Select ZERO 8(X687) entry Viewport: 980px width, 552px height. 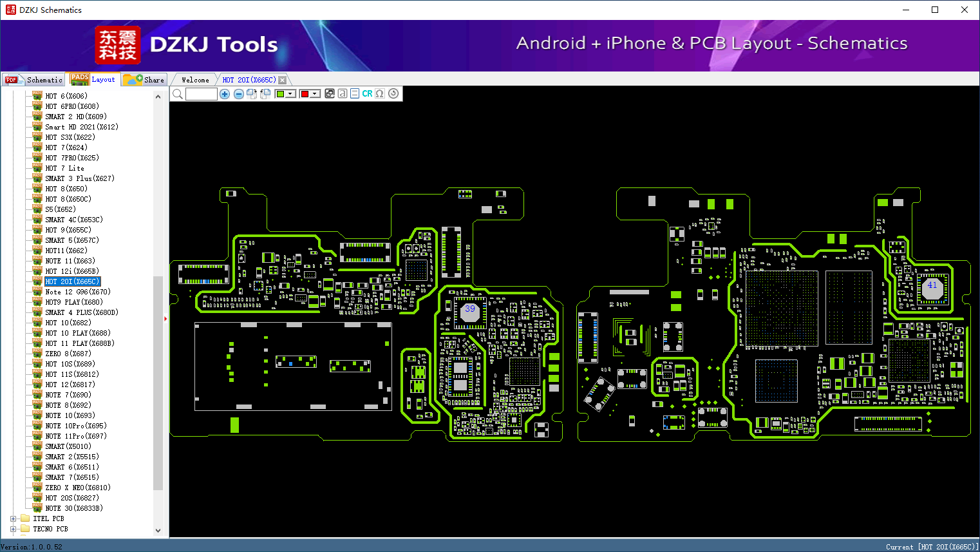click(x=68, y=354)
